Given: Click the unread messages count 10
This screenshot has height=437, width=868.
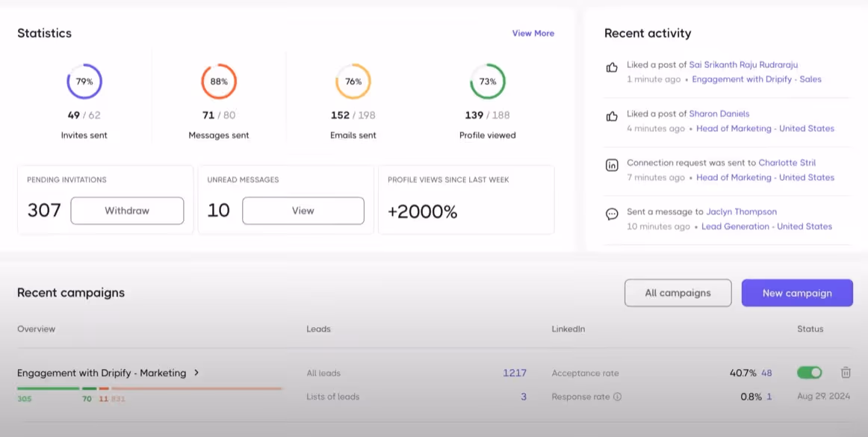Looking at the screenshot, I should [219, 211].
